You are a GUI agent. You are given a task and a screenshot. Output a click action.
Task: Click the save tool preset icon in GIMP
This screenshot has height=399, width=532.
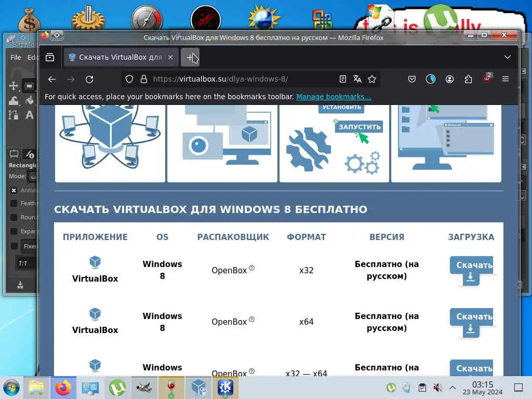[20, 285]
